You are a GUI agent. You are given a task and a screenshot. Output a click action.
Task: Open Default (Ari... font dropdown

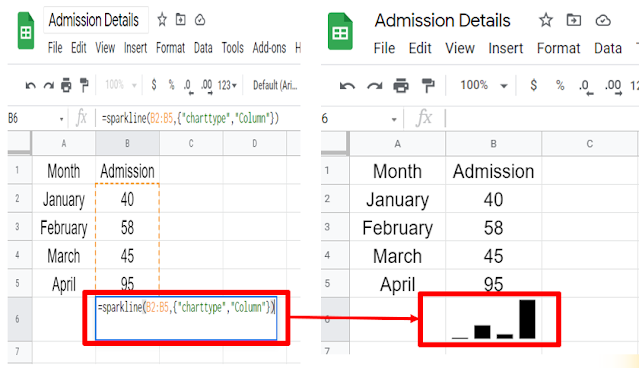(x=275, y=85)
